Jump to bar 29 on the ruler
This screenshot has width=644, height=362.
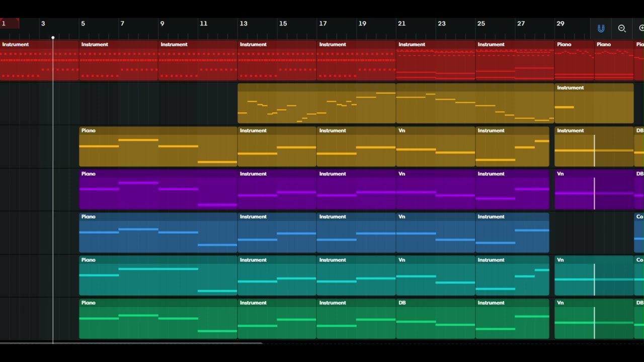560,24
